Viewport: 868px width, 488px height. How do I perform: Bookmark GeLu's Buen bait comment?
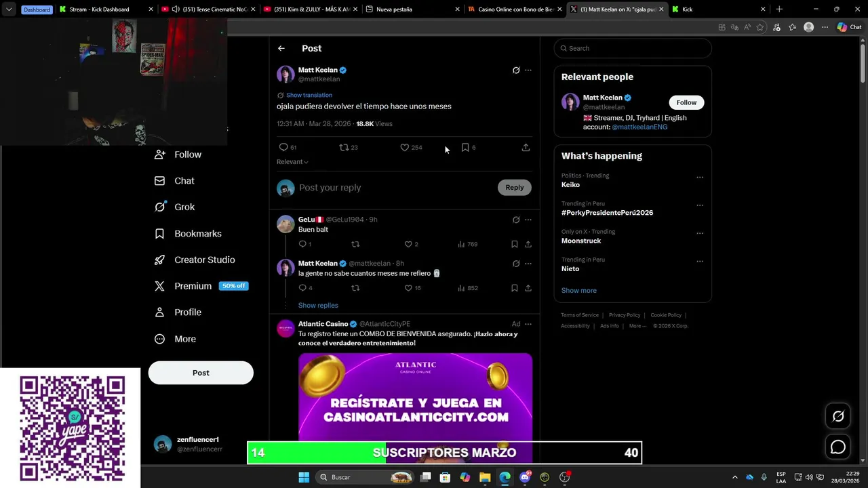tap(515, 244)
